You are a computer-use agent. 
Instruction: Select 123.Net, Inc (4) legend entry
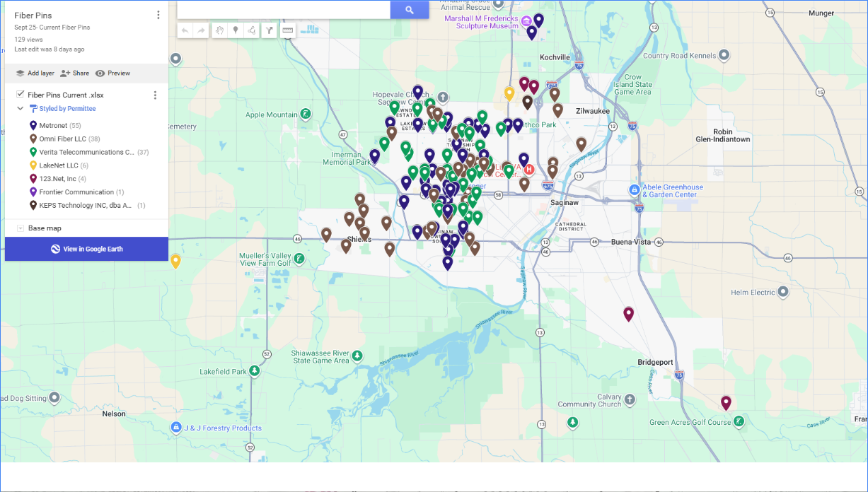57,179
